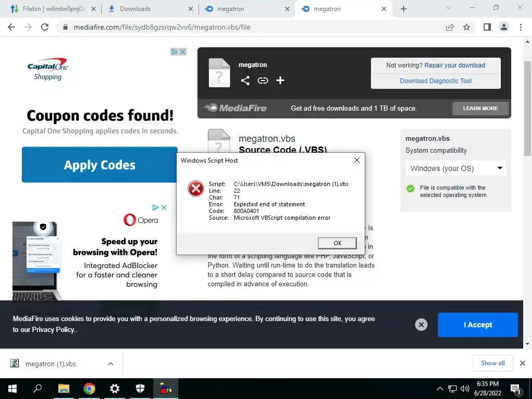Open the Download Diagnostic Tool link

(435, 81)
